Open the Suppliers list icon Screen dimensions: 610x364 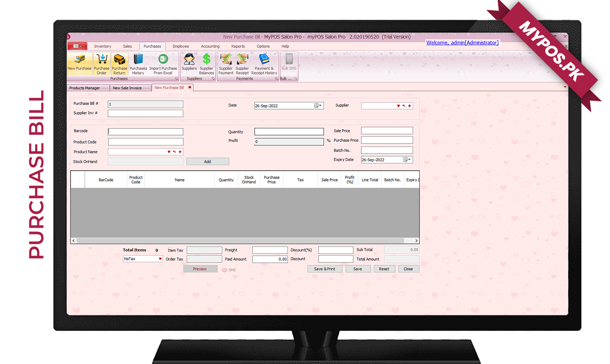(189, 63)
